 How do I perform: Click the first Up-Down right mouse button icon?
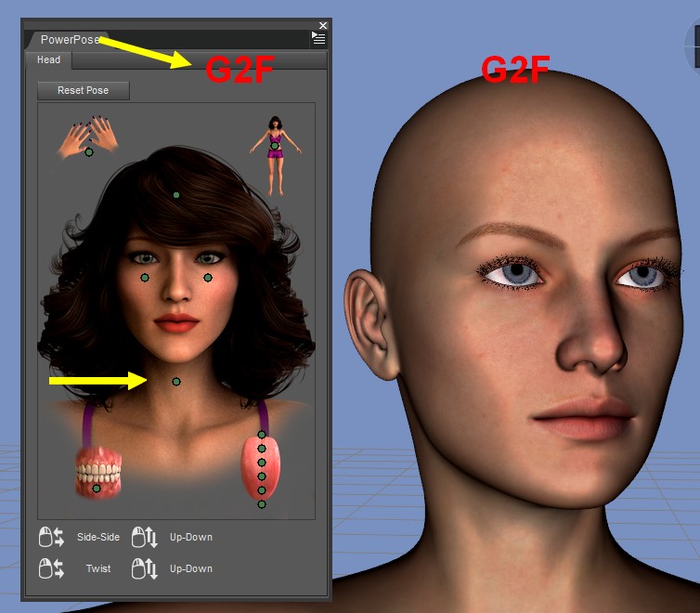(145, 537)
